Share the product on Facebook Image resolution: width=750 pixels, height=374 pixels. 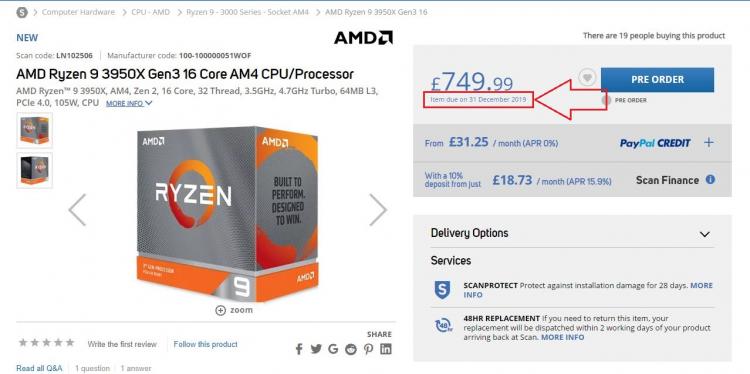click(299, 349)
